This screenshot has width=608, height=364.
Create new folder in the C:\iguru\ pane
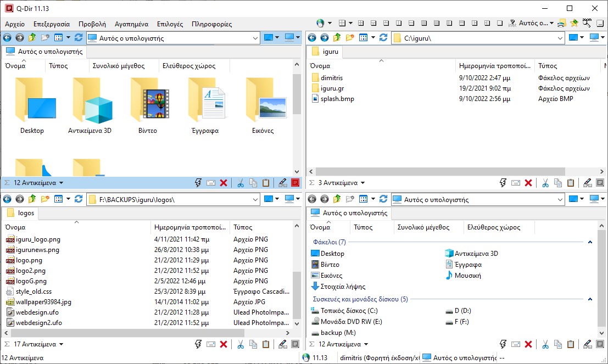click(350, 37)
